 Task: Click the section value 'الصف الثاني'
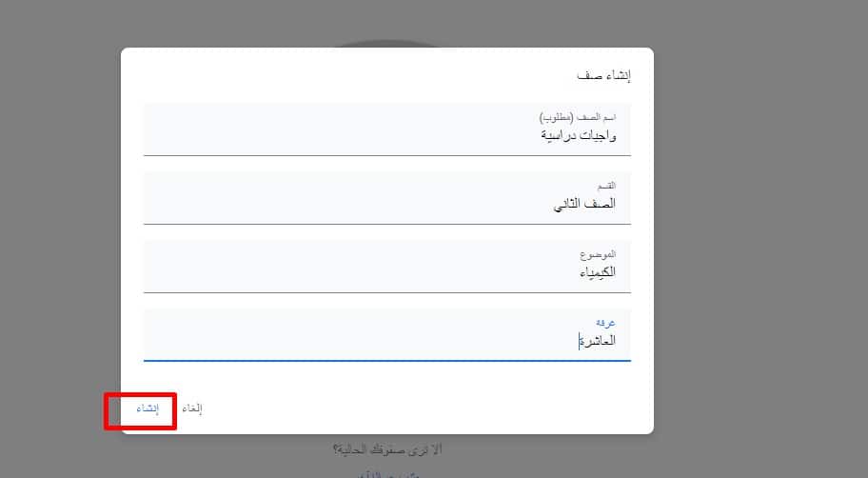pos(584,204)
